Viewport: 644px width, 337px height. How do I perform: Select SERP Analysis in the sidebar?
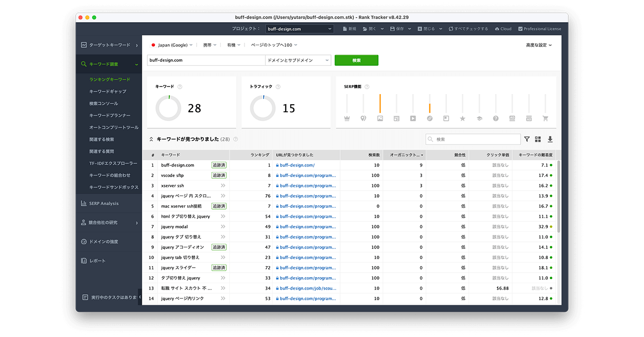[104, 204]
